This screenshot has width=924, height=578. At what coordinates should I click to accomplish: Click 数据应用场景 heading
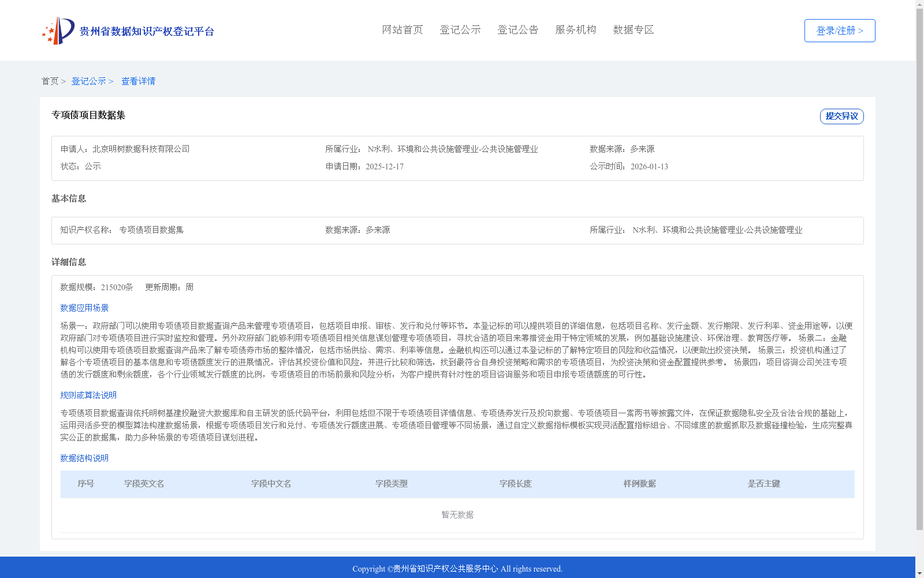pyautogui.click(x=84, y=308)
